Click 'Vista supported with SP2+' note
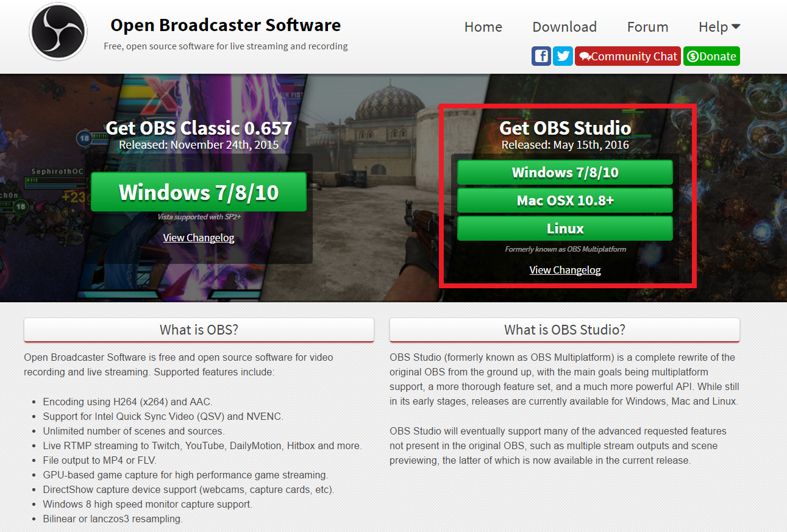The image size is (787, 532). pos(199,217)
